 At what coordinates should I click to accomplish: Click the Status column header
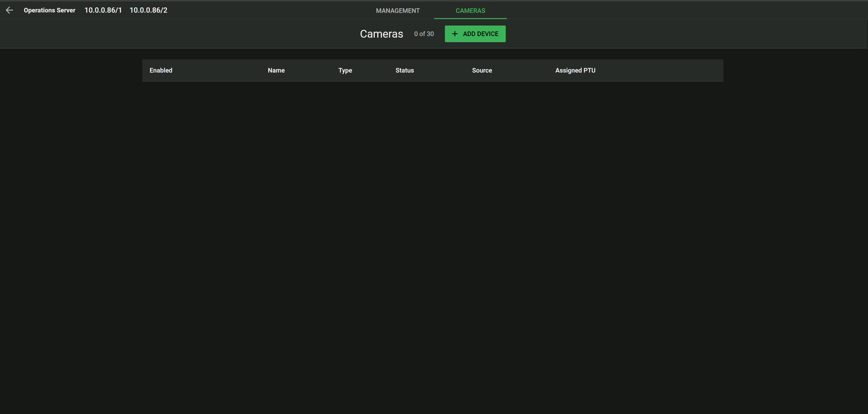click(404, 71)
